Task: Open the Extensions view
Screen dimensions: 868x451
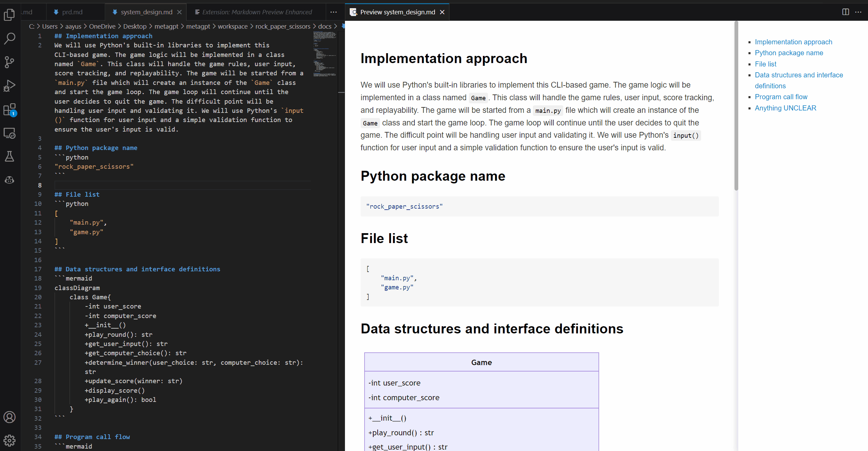Action: point(10,110)
